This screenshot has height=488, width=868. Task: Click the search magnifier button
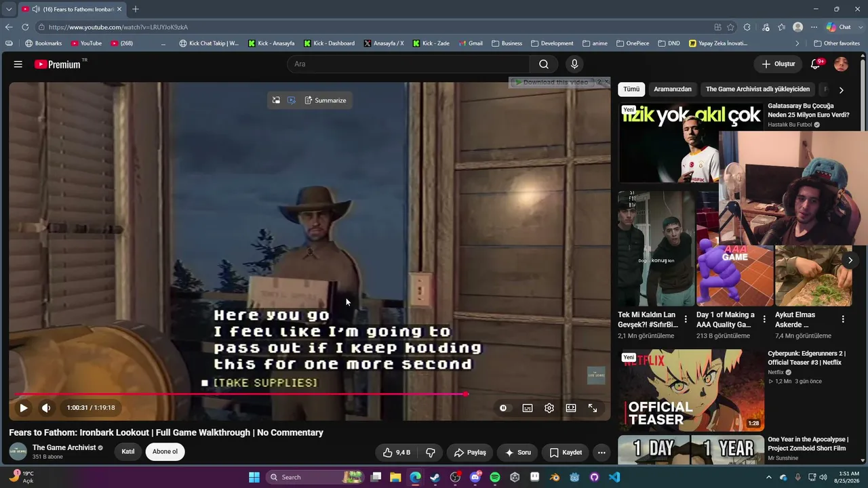coord(544,64)
